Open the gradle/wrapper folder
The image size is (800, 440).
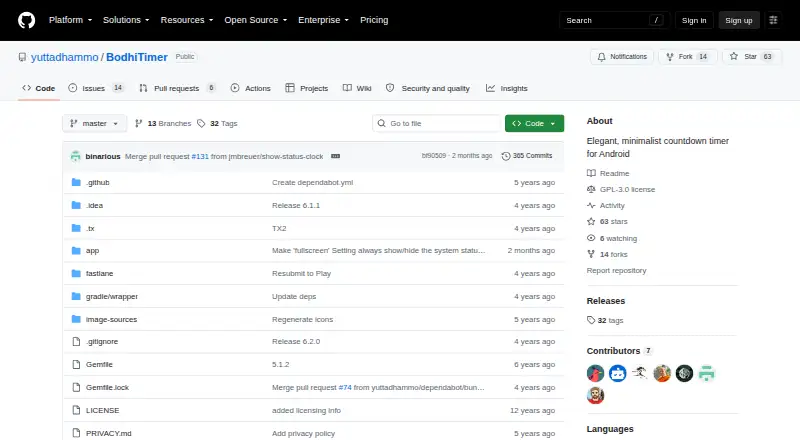point(112,297)
